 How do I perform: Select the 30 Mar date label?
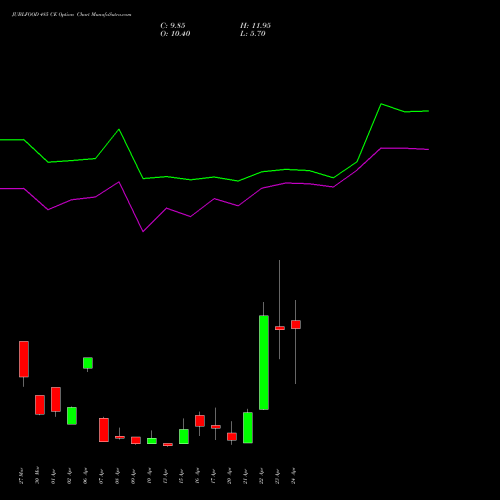point(37,476)
